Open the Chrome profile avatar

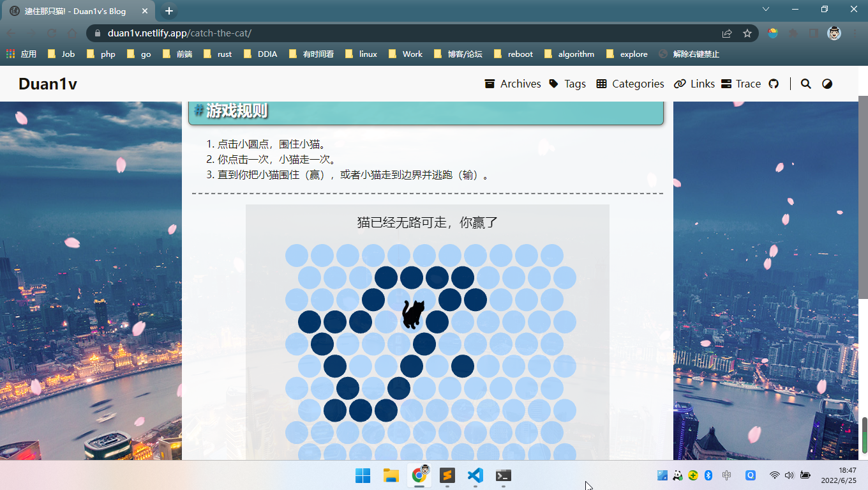(x=834, y=33)
